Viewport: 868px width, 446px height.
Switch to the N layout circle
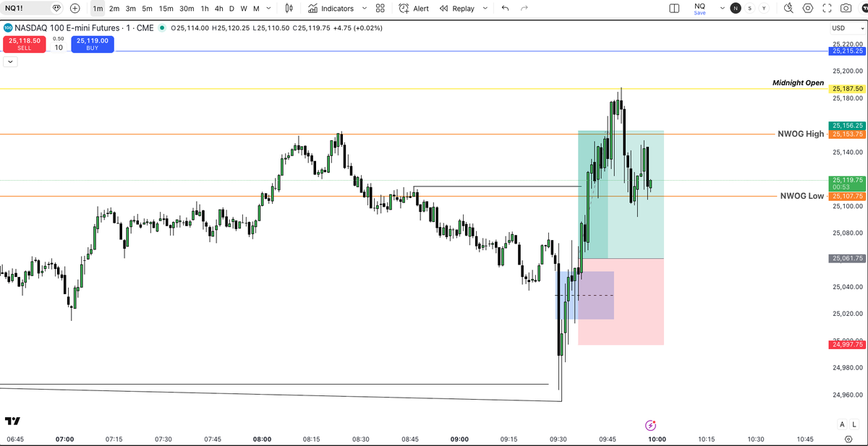736,9
